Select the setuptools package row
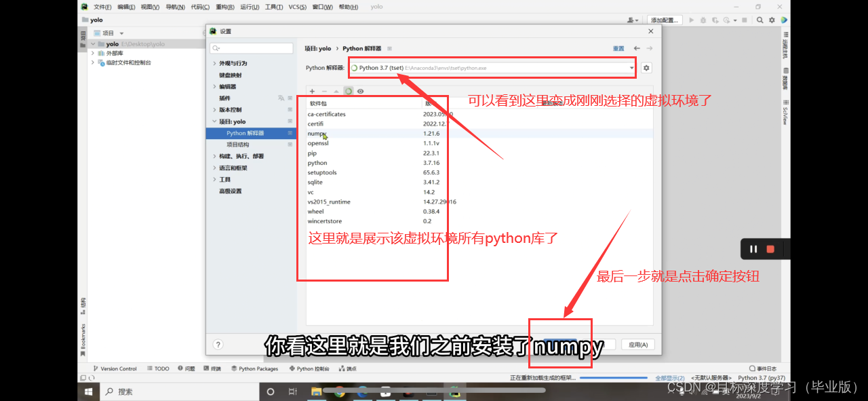The height and width of the screenshot is (401, 868). 479,172
